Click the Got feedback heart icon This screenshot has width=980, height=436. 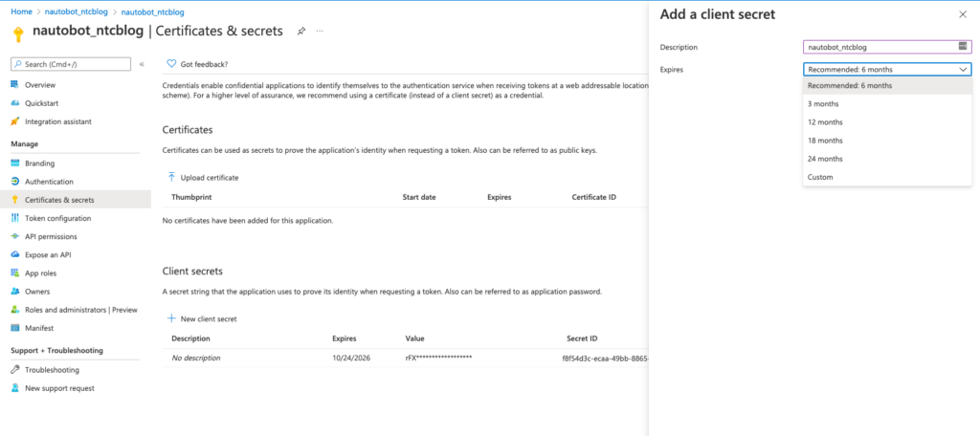[171, 64]
